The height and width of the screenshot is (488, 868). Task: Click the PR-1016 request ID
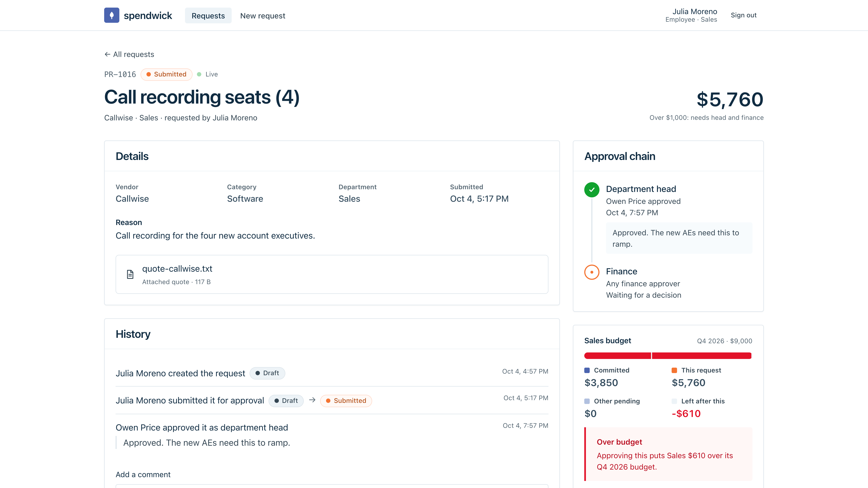[x=120, y=74]
